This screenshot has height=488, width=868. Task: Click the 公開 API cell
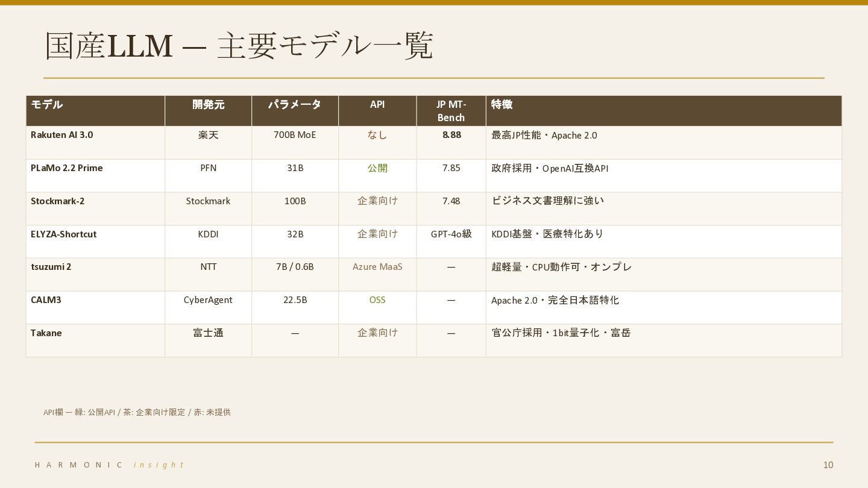coord(377,176)
